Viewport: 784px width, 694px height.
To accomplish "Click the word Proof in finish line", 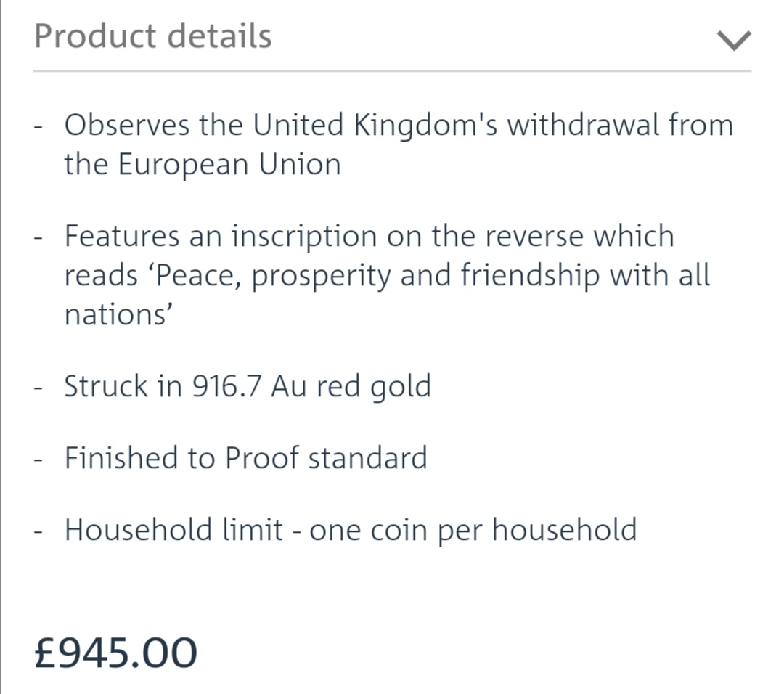I will coord(262,458).
